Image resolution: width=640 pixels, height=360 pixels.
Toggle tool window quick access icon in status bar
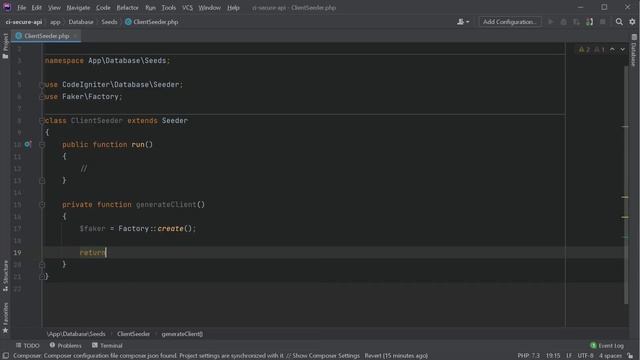6,356
